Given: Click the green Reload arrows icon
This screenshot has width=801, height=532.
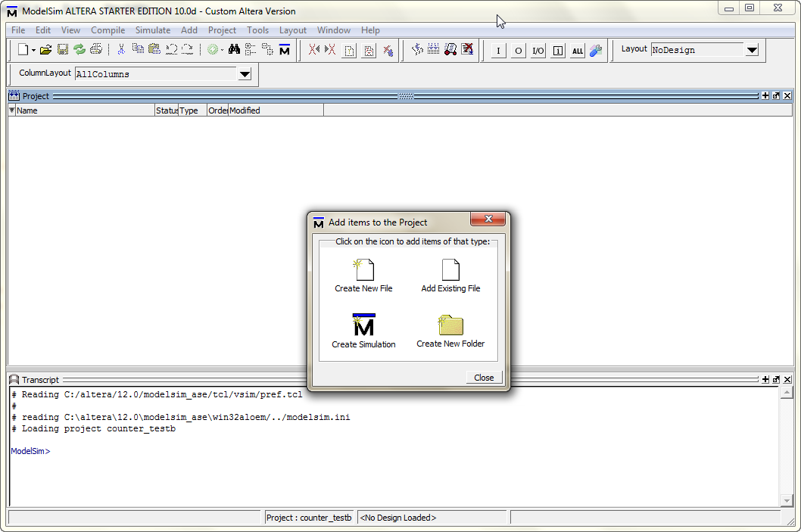Looking at the screenshot, I should coord(79,49).
